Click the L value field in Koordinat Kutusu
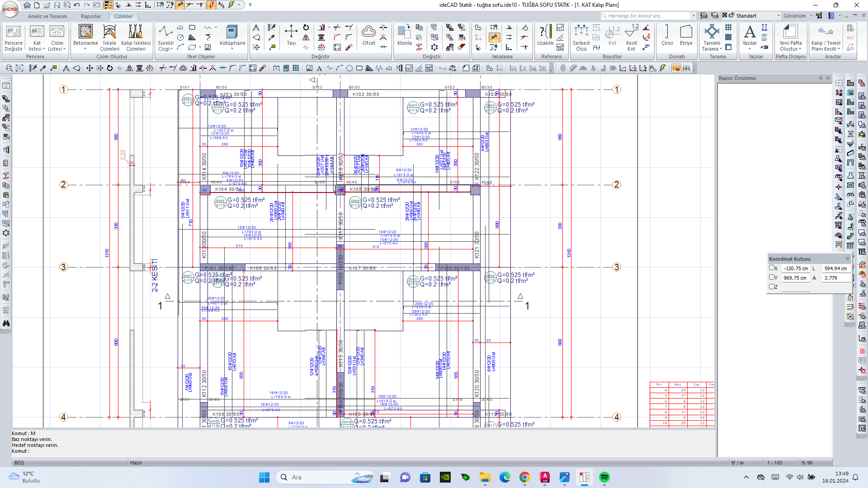 pos(835,268)
